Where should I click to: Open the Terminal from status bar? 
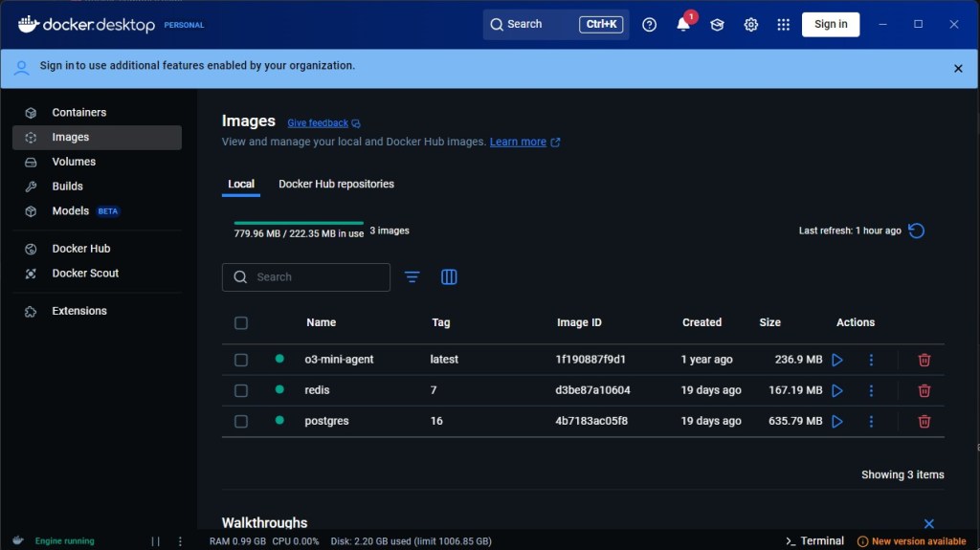pos(815,540)
